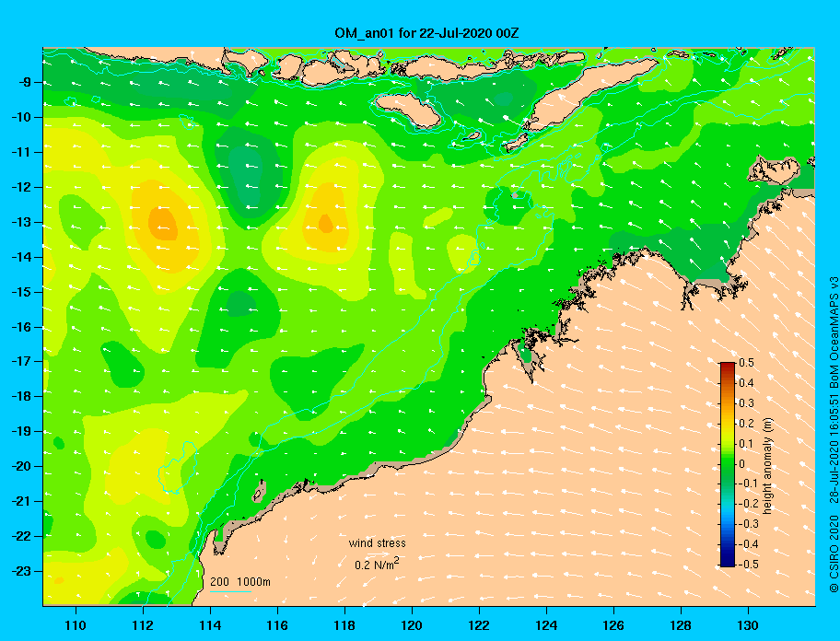Click the colorbar tick label '-0.3'
The height and width of the screenshot is (641, 840).
(x=748, y=524)
